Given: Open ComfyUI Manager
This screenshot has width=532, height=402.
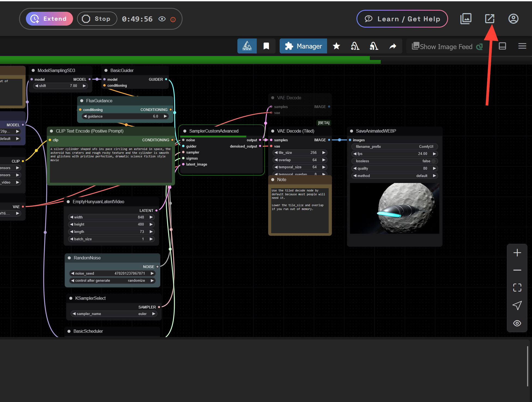Looking at the screenshot, I should tap(303, 46).
